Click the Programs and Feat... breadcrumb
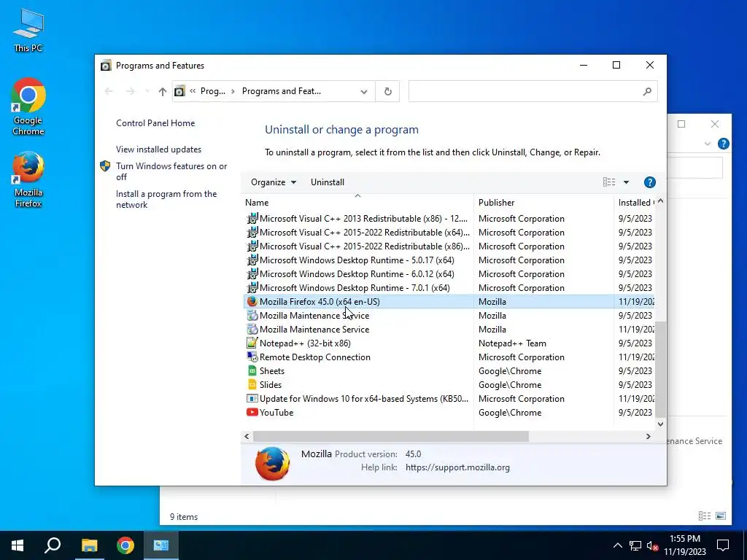Viewport: 747px width, 560px height. click(282, 91)
